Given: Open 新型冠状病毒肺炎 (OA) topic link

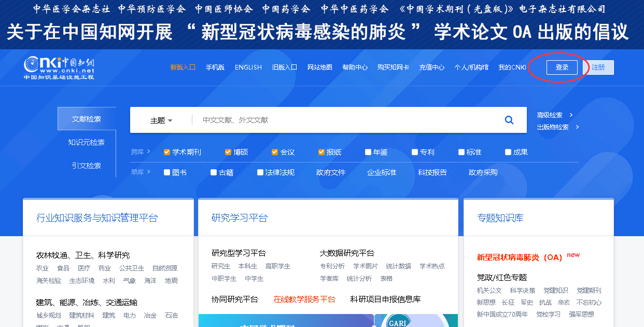Looking at the screenshot, I should (520, 257).
